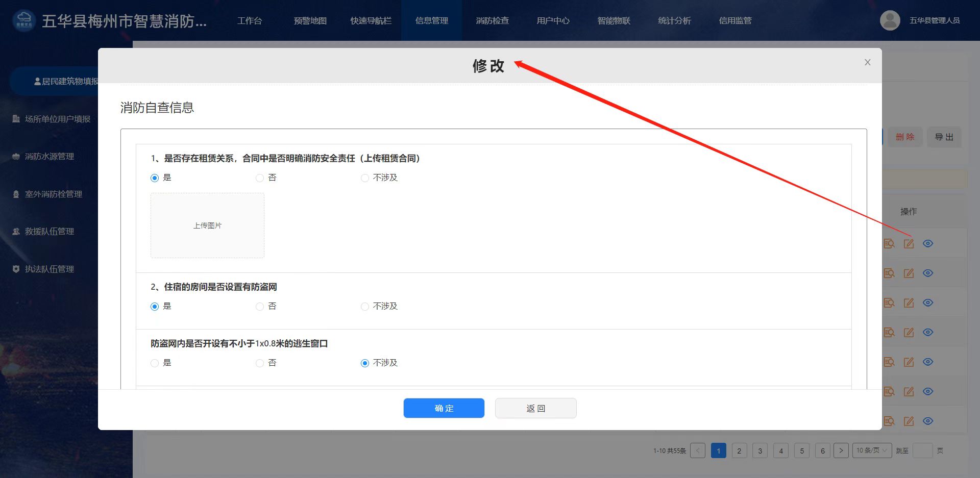
Task: Open the 工作台 top menu
Action: [250, 20]
